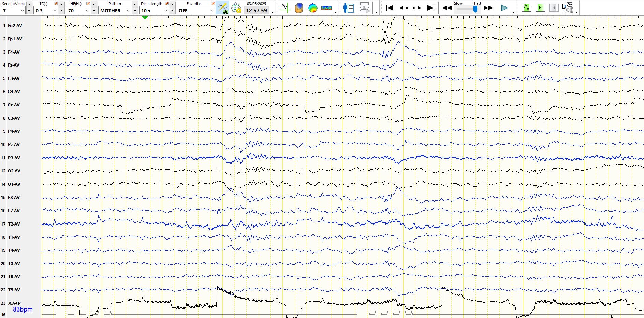Click the 12:57:59 time display

(257, 11)
